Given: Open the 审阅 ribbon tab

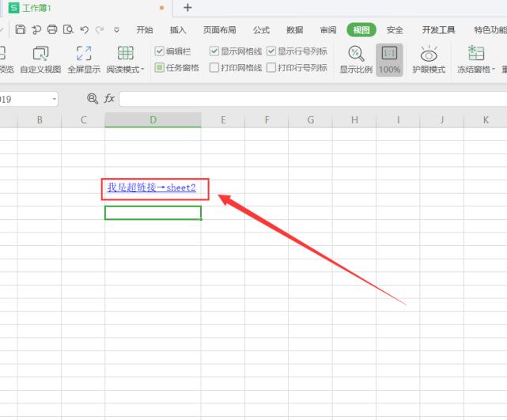Looking at the screenshot, I should click(328, 30).
